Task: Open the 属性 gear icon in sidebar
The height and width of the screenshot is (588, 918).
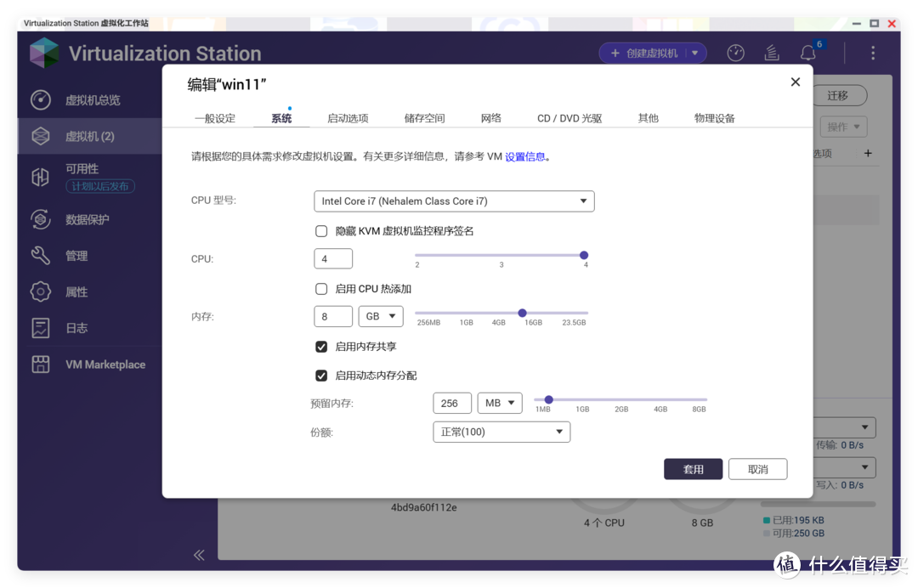Action: point(41,291)
